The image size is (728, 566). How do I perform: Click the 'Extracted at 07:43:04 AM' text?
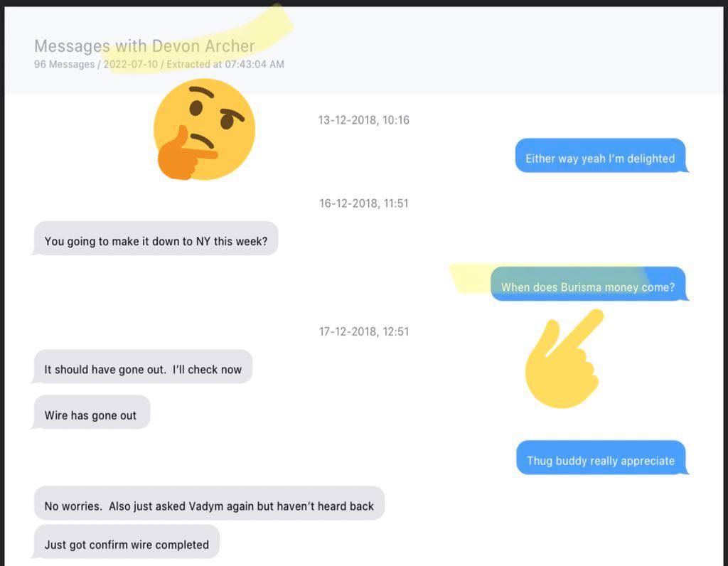pos(225,65)
